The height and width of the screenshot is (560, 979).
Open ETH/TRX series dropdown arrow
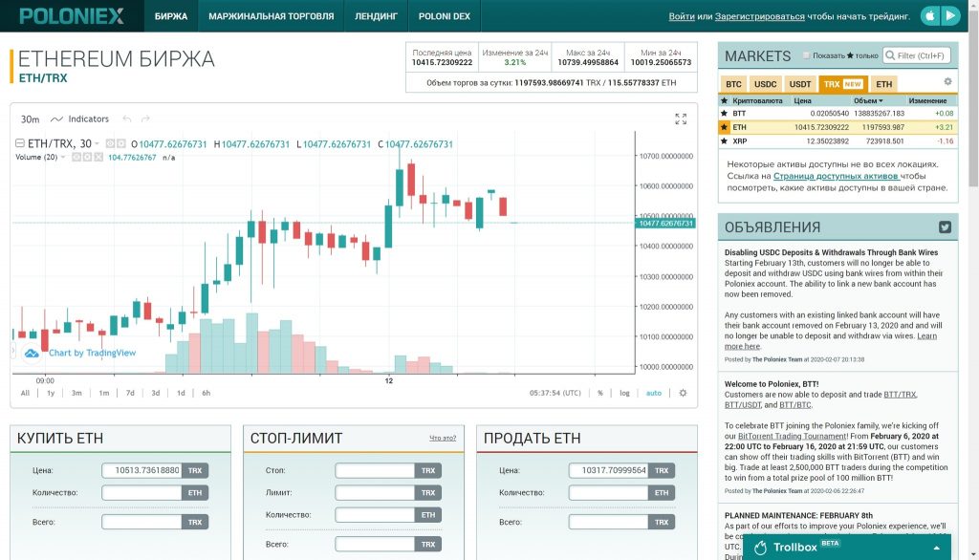pos(98,144)
